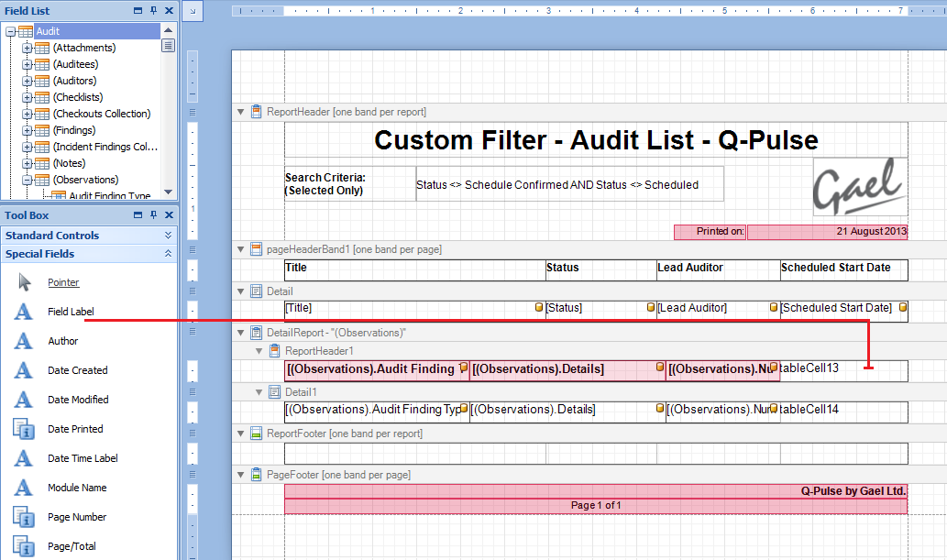Select the Pointer tool icon
947x560 pixels.
24,282
